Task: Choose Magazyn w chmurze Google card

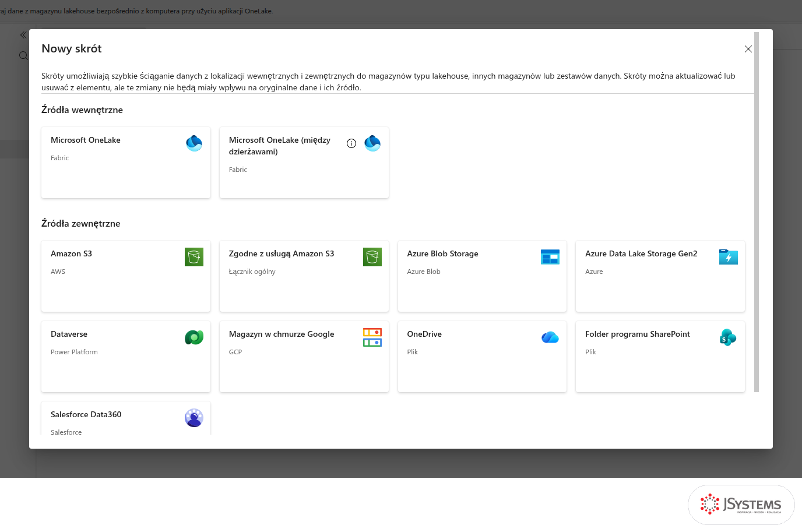Action: [304, 357]
